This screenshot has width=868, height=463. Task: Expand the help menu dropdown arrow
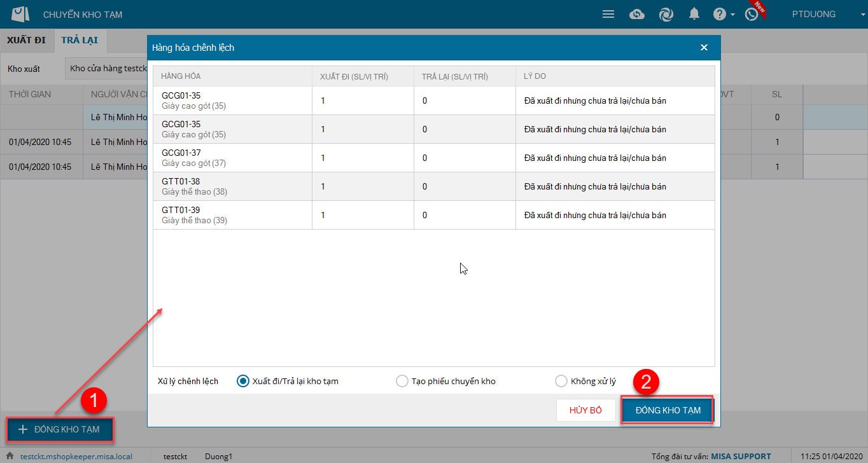733,15
